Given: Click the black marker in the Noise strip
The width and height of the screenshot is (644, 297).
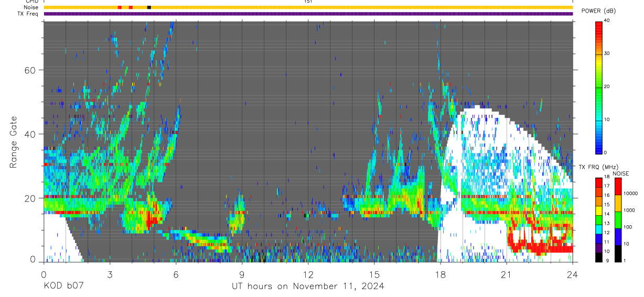Looking at the screenshot, I should click(149, 7).
